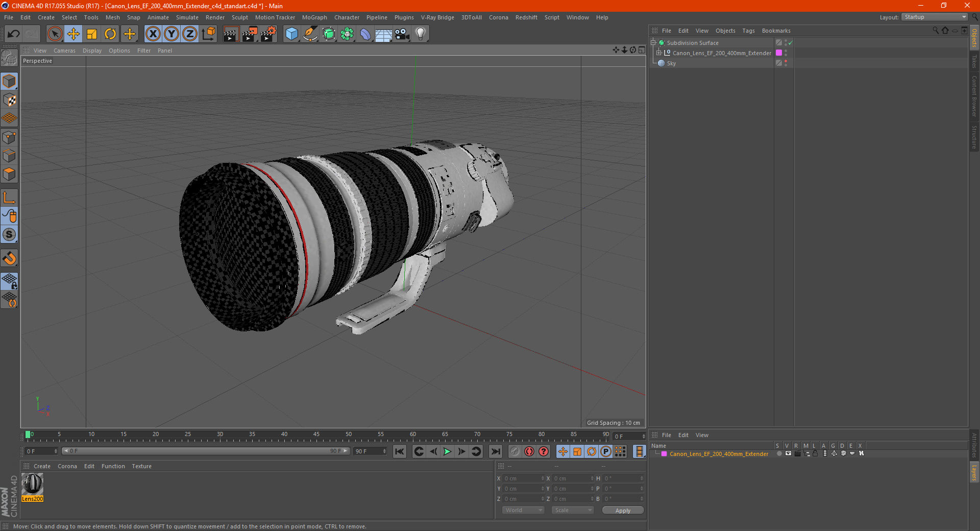Add a Floor environment object icon
Image resolution: width=980 pixels, height=531 pixels.
tap(384, 34)
